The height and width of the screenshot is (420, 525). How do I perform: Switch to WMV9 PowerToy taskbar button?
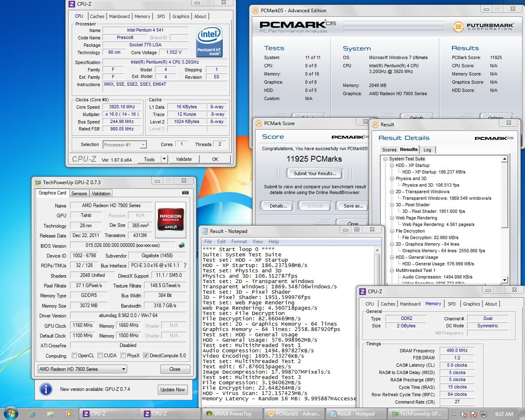232,414
